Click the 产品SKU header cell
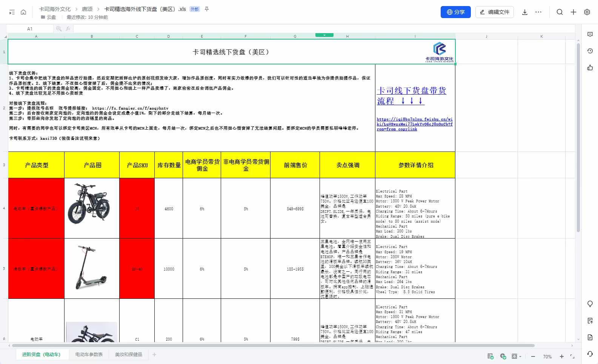Viewport: 598px width, 364px height. 137,165
